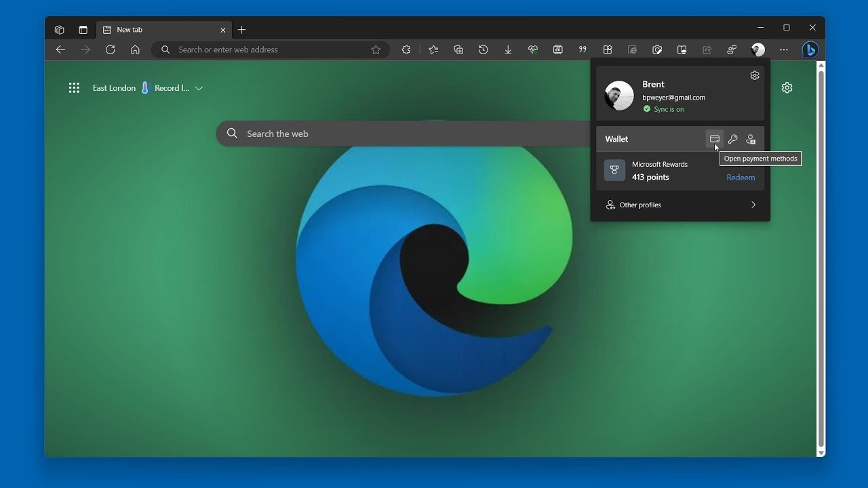
Task: Click the Search the web box
Action: pos(403,134)
